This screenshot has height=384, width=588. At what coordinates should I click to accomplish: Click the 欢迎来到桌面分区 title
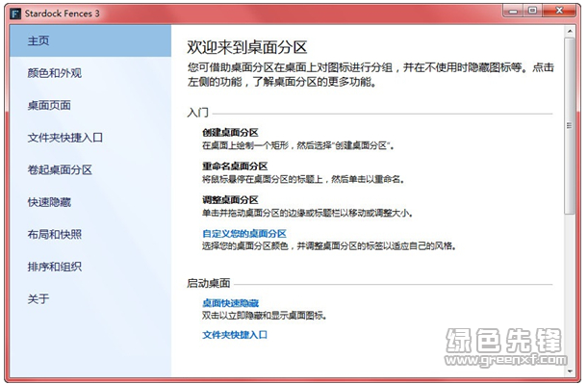247,47
